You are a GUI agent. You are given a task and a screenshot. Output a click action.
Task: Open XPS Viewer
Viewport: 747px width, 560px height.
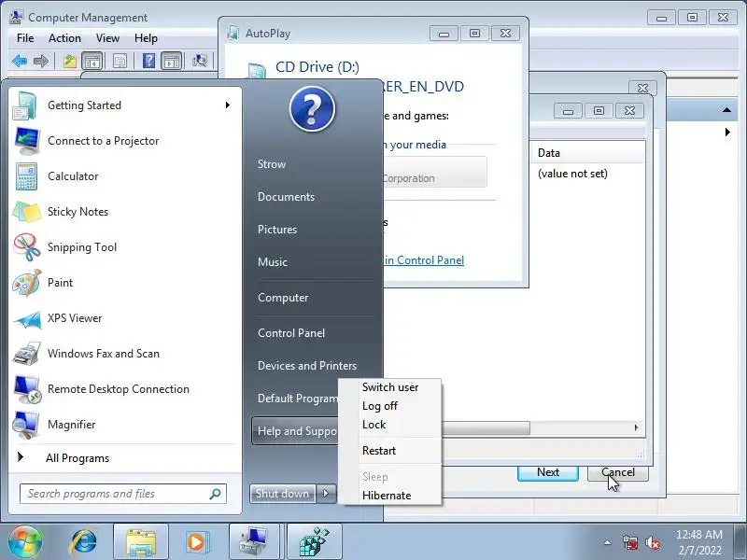coord(125,318)
